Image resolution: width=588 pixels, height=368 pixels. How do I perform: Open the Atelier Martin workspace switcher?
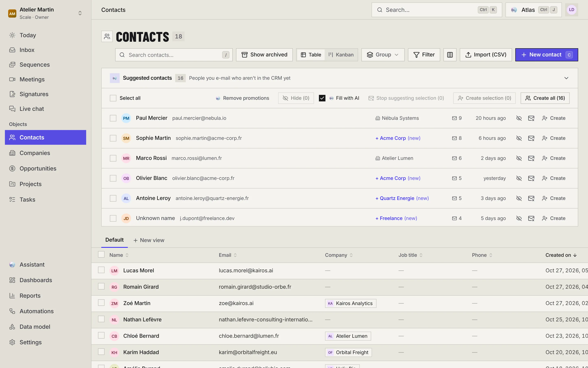[x=46, y=13]
